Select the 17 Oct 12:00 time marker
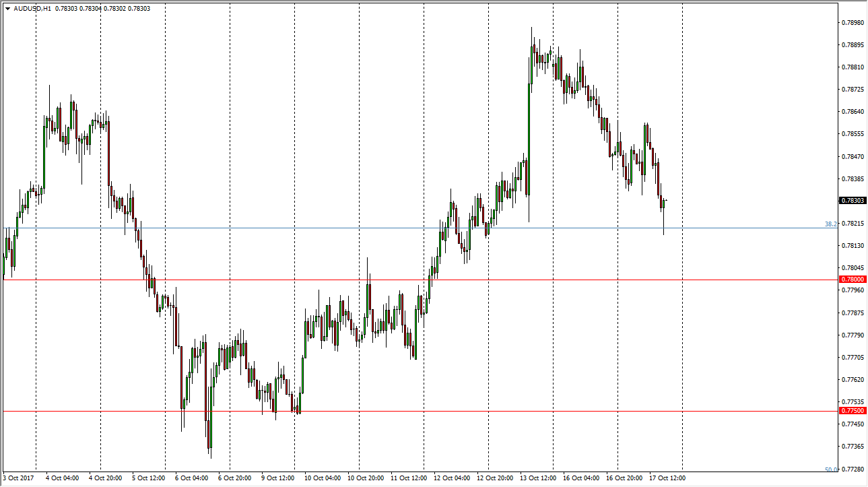The height and width of the screenshot is (487, 868). 667,478
